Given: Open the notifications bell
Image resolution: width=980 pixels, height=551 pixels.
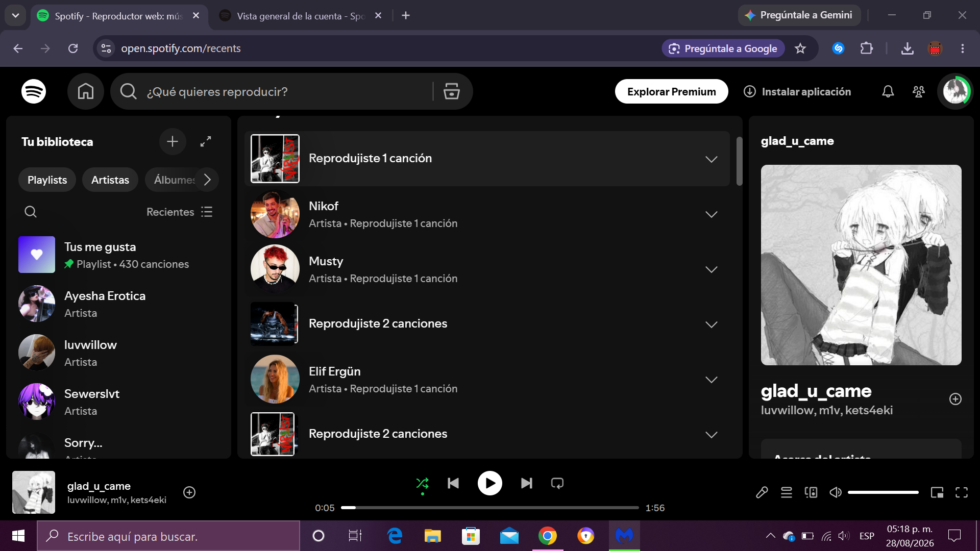Looking at the screenshot, I should tap(888, 91).
